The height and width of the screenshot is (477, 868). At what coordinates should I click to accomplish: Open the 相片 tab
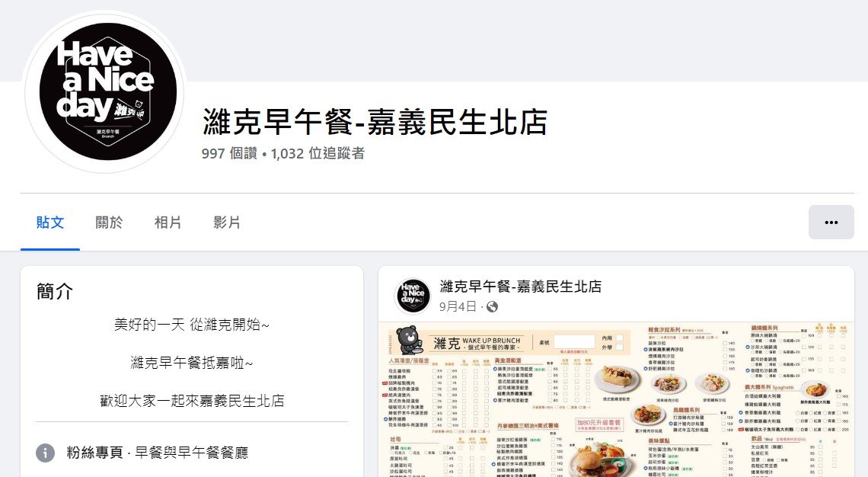click(168, 222)
